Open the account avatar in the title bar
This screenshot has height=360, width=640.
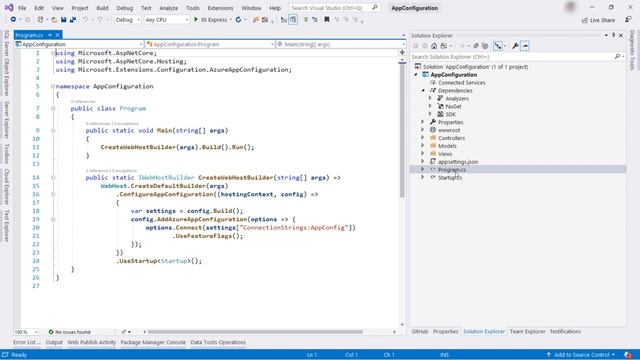(x=571, y=7)
